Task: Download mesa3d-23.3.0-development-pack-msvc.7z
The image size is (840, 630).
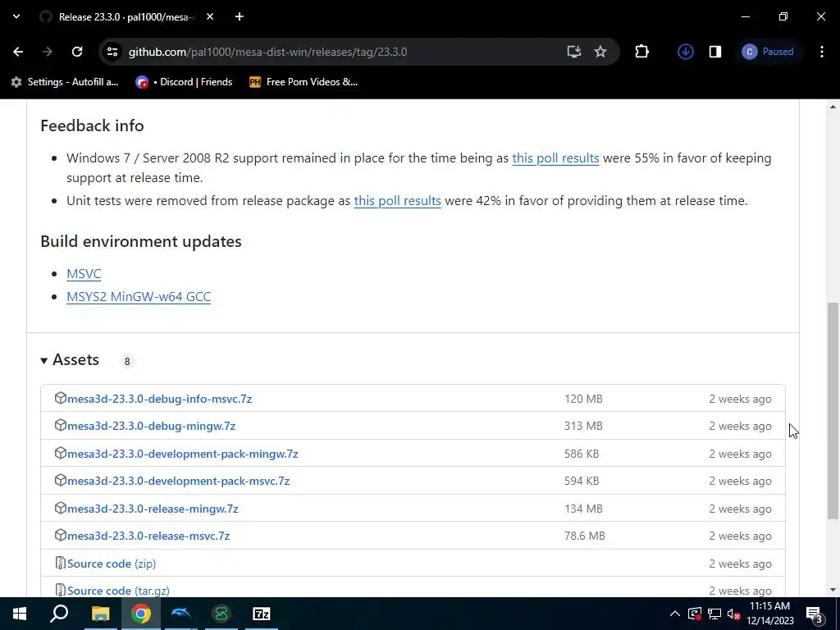Action: click(x=178, y=481)
